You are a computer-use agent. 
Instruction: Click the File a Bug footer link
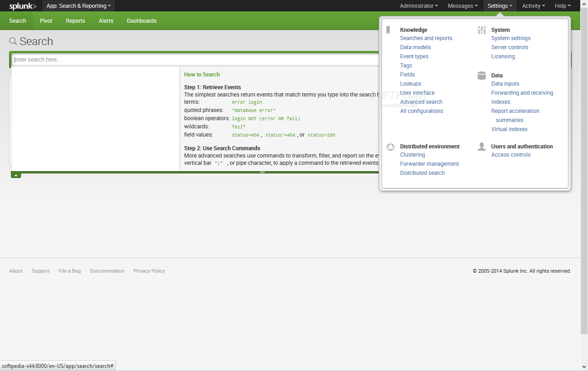[x=70, y=271]
